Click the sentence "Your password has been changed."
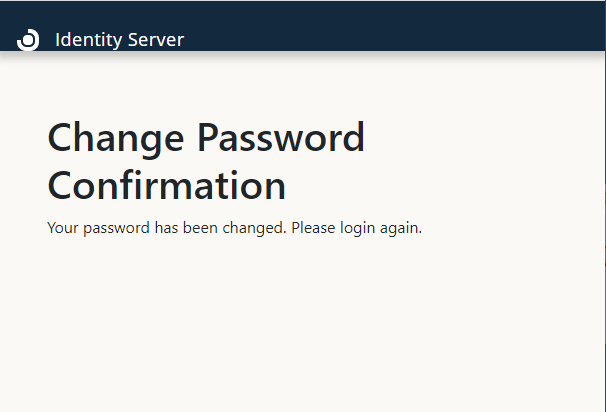The width and height of the screenshot is (606, 412). point(167,228)
